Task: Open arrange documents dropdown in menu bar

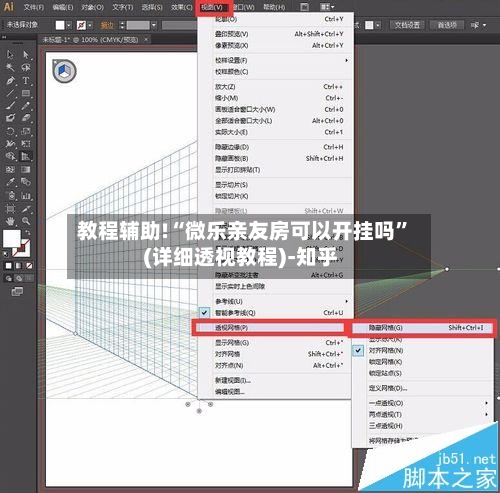Action: pos(327,7)
